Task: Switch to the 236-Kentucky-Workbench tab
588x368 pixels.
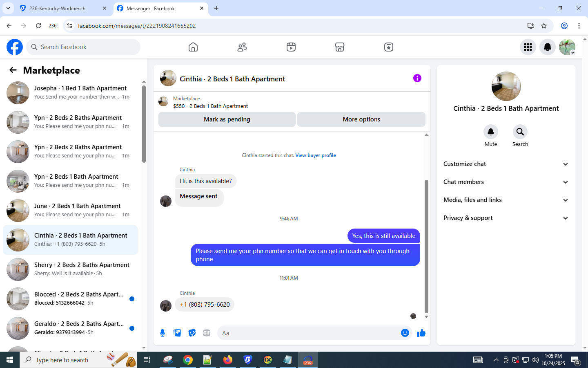Action: click(x=63, y=8)
